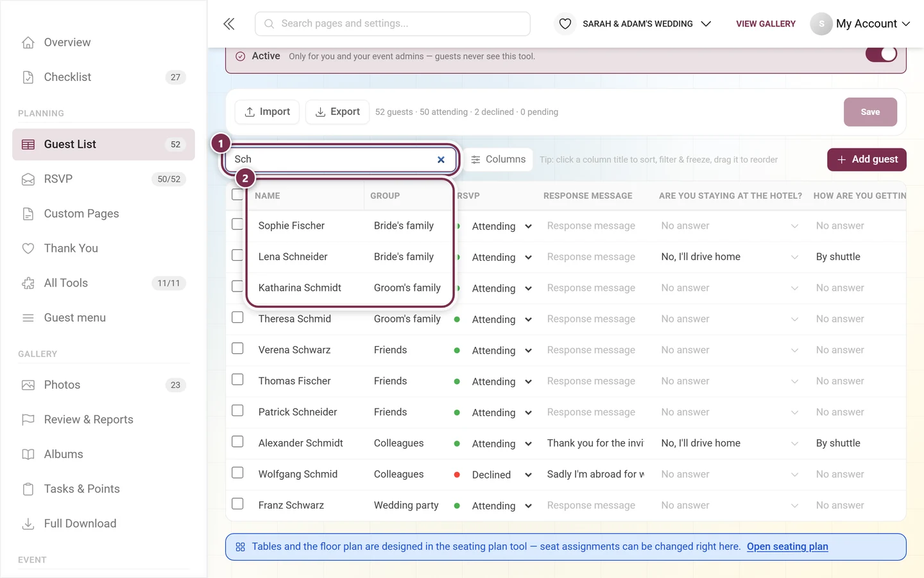
Task: Click the heart icon beside the wedding name
Action: [x=565, y=24]
